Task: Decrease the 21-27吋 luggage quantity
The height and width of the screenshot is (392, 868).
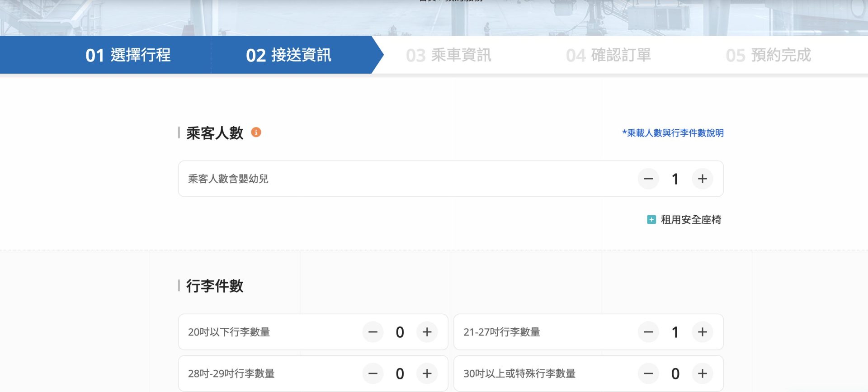Action: (648, 332)
